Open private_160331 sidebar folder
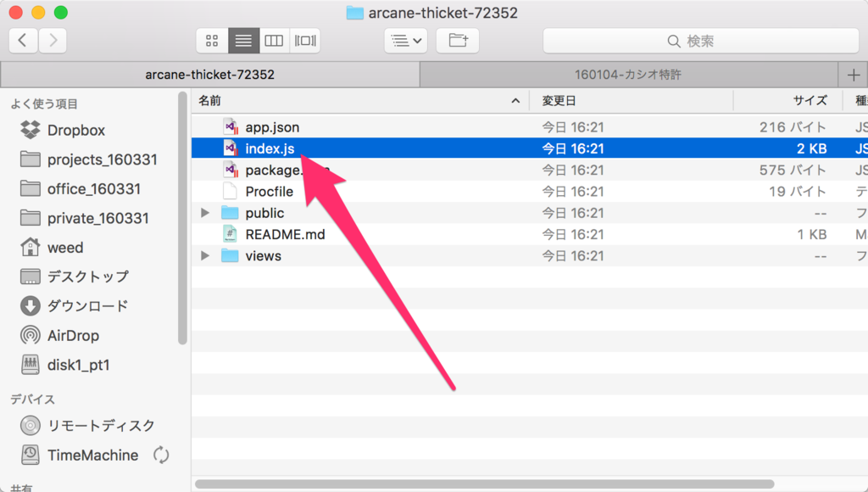 tap(84, 218)
